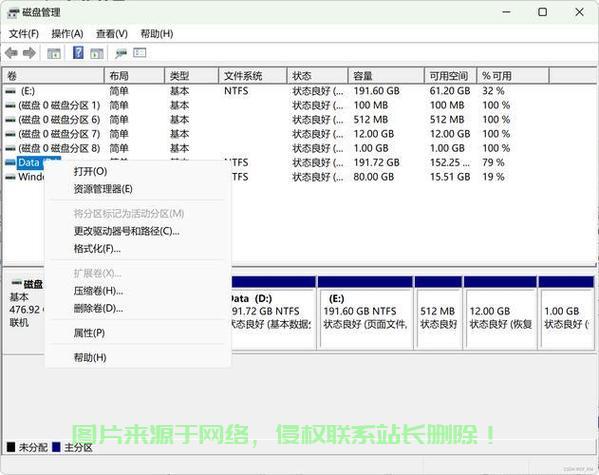Toggle the Show/Hide Console Tree toolbar icon

click(54, 53)
